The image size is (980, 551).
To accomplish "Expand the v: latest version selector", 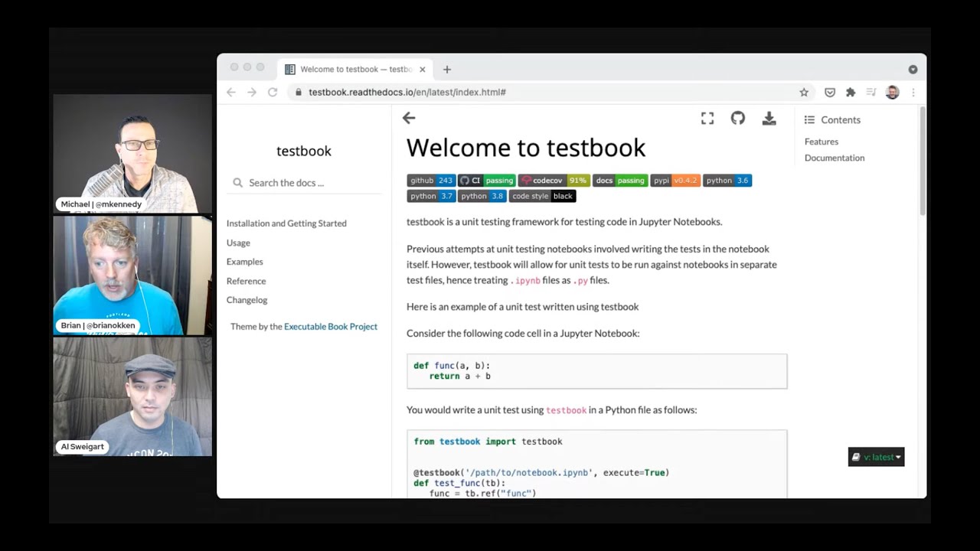I will pyautogui.click(x=876, y=457).
